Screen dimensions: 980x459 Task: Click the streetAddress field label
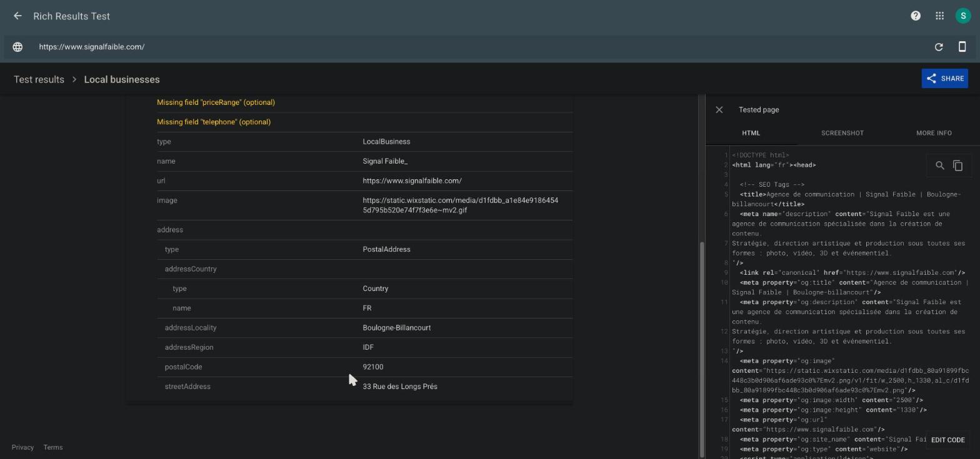[187, 387]
